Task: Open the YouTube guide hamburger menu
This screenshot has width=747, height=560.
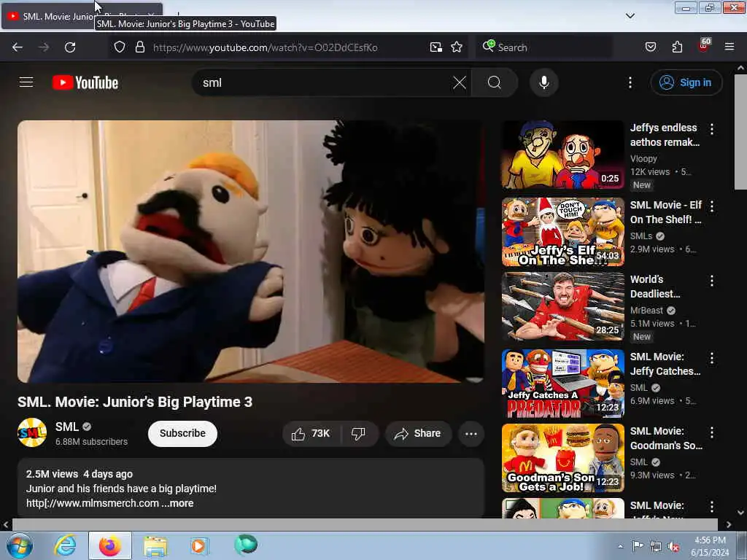Action: coord(26,82)
